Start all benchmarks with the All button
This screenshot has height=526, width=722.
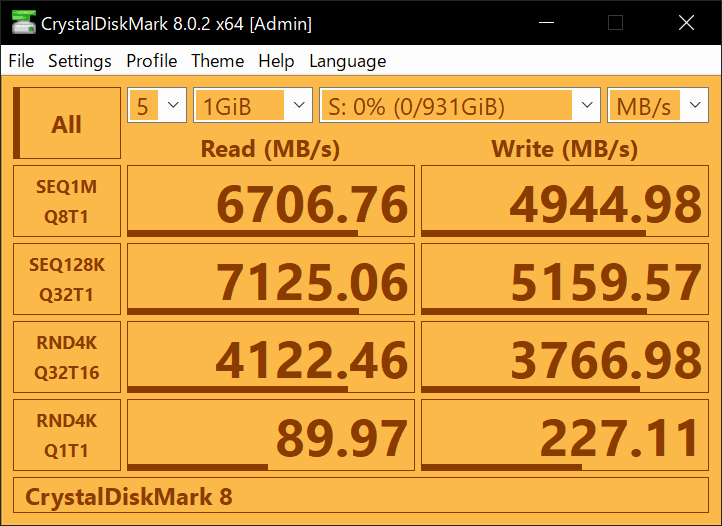pyautogui.click(x=67, y=123)
